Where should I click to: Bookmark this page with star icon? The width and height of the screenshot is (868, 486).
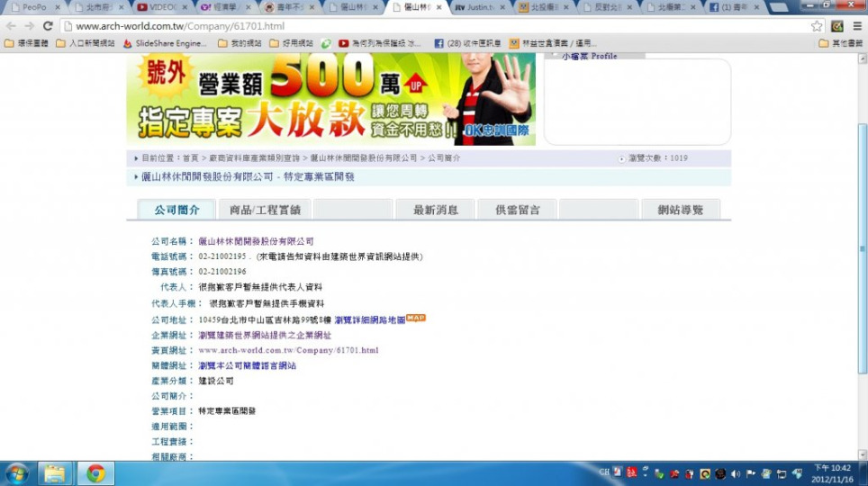point(817,26)
